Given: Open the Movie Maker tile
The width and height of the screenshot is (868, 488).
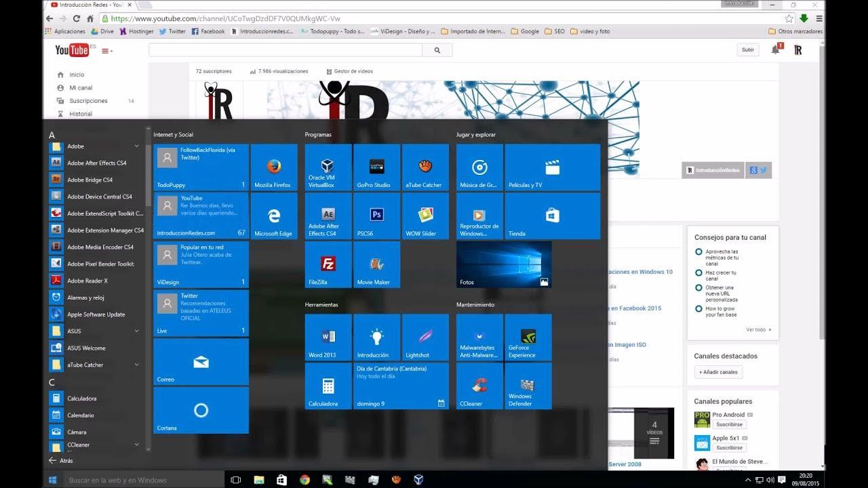Looking at the screenshot, I should 376,264.
